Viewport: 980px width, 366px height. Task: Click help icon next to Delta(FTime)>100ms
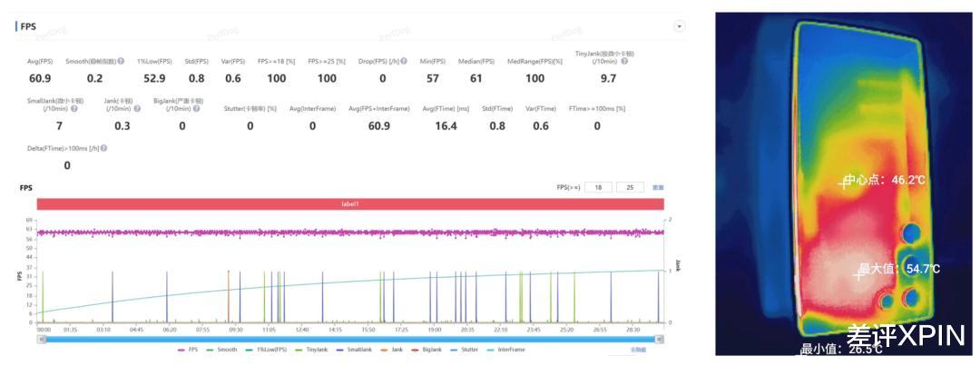click(x=103, y=148)
